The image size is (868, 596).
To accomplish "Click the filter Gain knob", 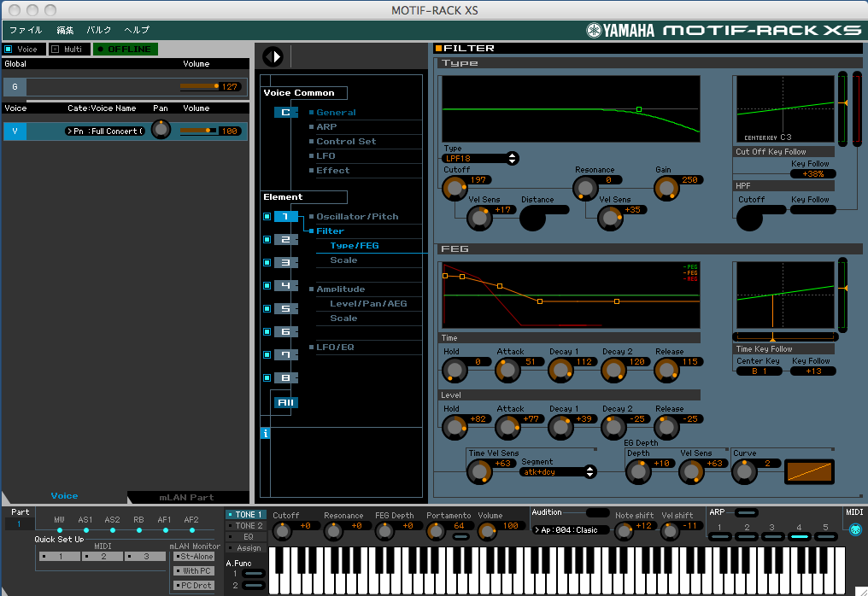I will 666,189.
